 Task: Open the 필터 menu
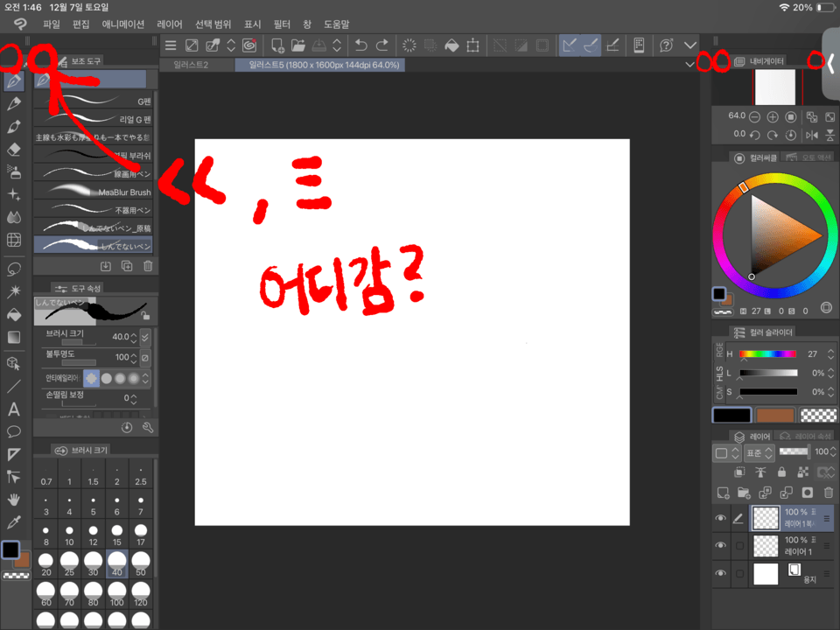(282, 24)
